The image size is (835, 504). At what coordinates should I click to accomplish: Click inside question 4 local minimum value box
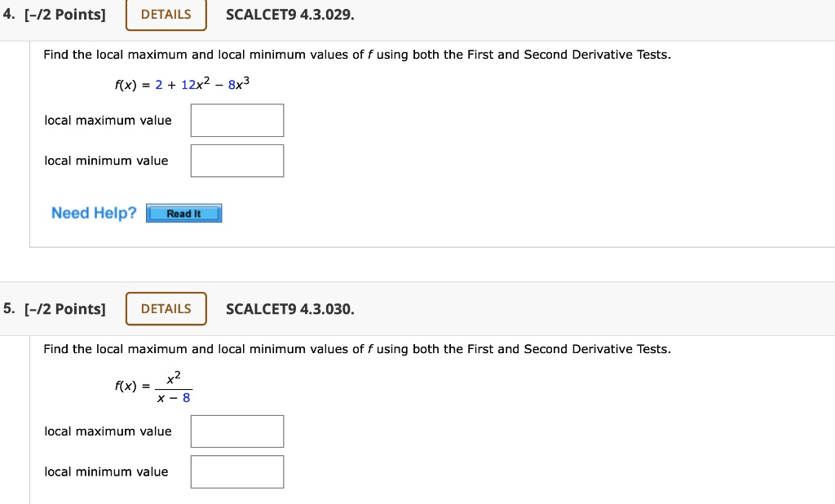pyautogui.click(x=236, y=161)
